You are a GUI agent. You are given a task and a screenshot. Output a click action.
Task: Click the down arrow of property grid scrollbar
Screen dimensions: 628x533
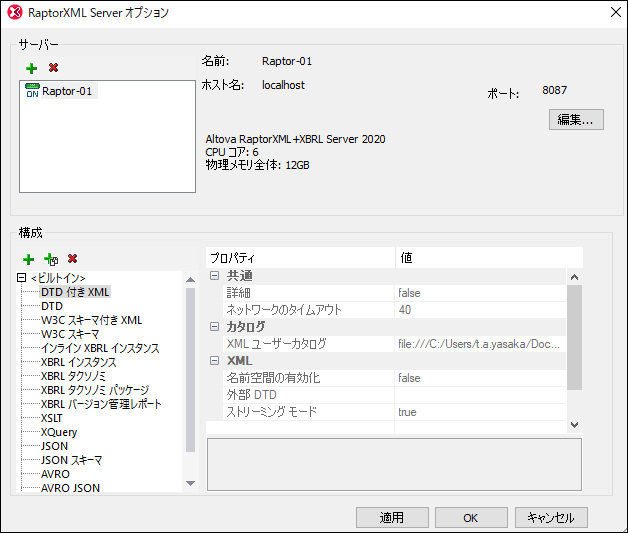point(574,425)
